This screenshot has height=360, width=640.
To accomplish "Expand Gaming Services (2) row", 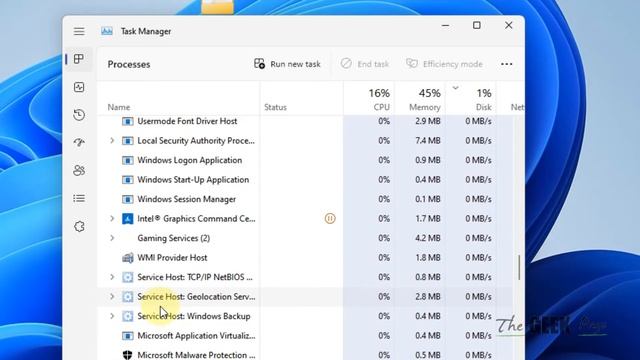I will click(112, 238).
